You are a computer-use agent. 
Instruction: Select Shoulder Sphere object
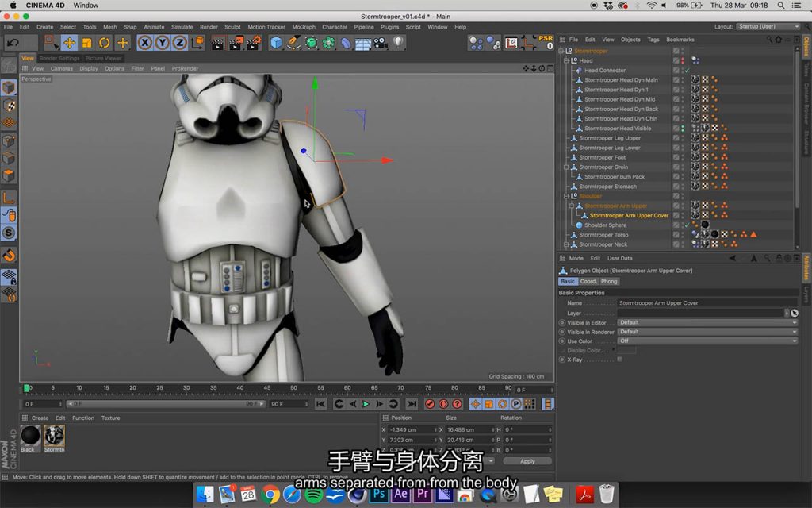pyautogui.click(x=605, y=225)
